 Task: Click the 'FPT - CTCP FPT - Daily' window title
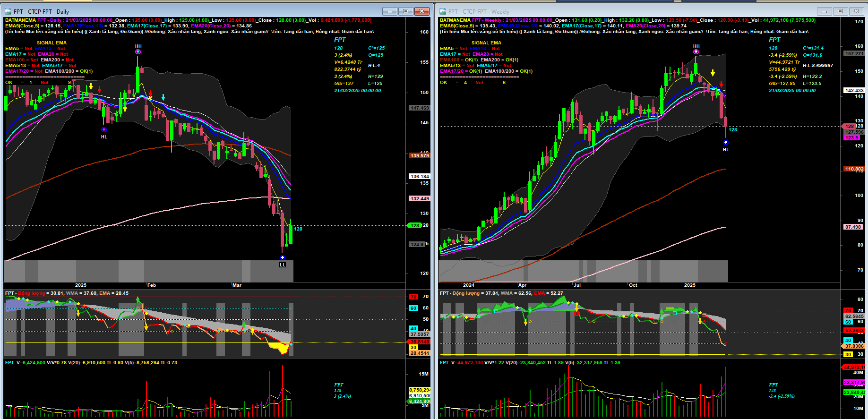click(x=41, y=11)
